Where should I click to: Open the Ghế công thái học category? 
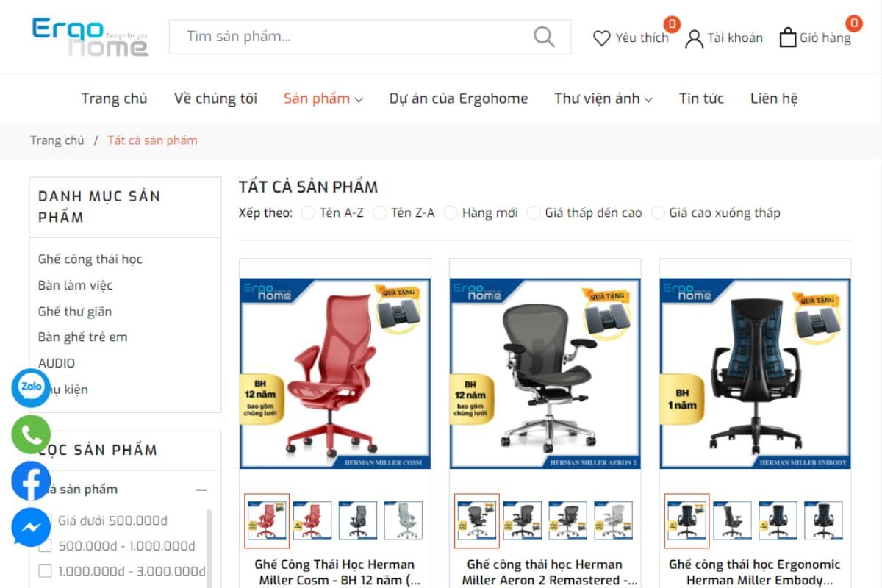pos(90,259)
